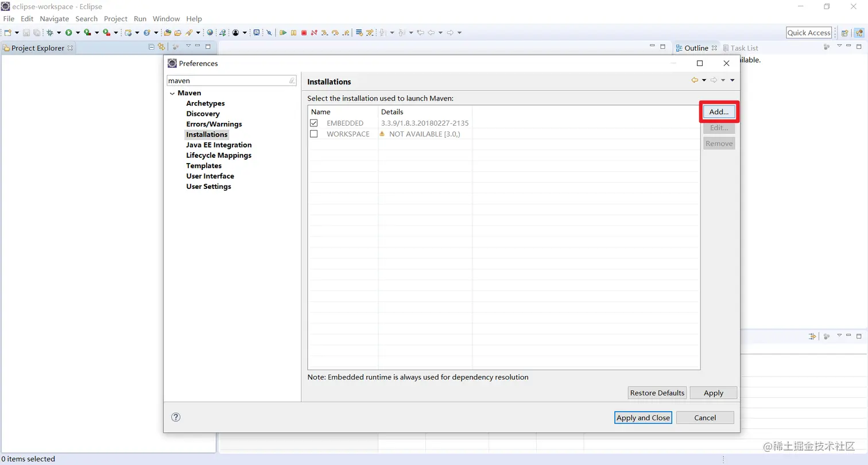The width and height of the screenshot is (868, 465).
Task: Select Errors/Warnings in the Maven tree
Action: coord(214,124)
